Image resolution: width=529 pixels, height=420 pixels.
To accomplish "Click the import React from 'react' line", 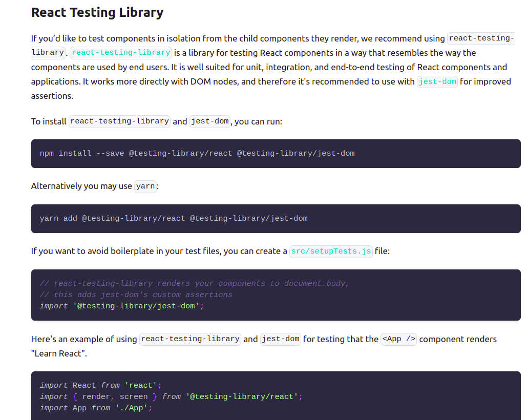I will click(100, 385).
